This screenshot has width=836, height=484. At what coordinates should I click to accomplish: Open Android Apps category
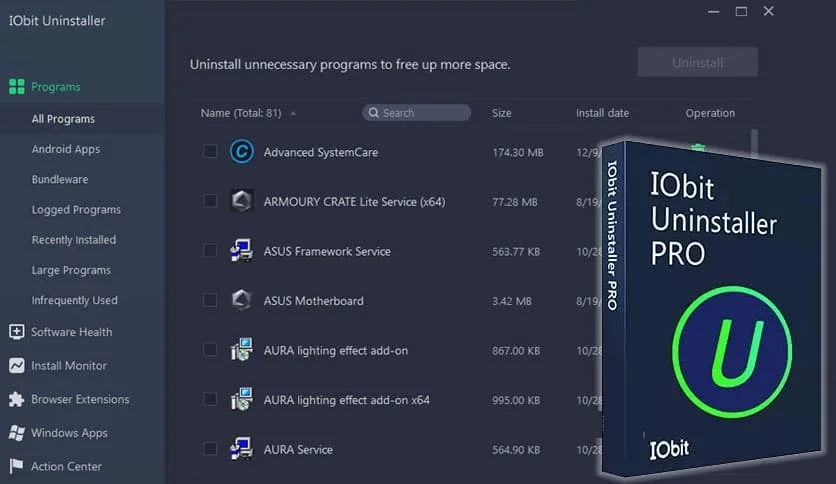tap(66, 149)
